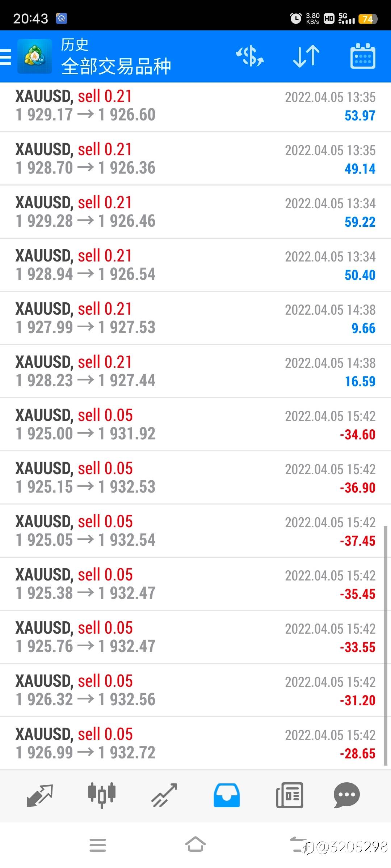Open the hamburger side menu
Viewport: 391px width, 868px height.
[6, 57]
